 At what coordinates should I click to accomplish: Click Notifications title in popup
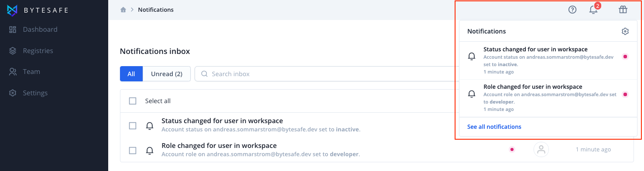(486, 31)
